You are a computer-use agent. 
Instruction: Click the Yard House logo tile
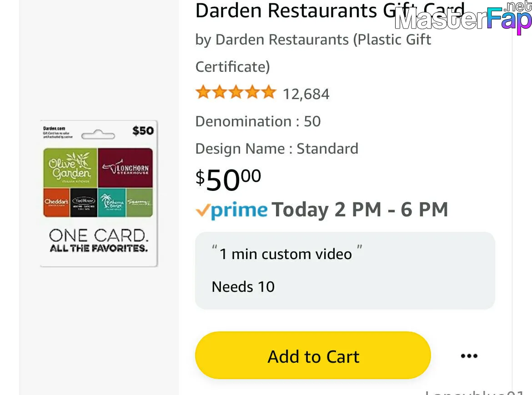click(x=84, y=202)
